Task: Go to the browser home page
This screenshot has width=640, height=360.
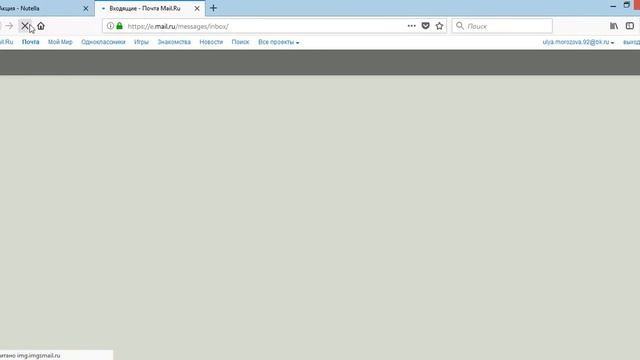Action: pyautogui.click(x=41, y=26)
